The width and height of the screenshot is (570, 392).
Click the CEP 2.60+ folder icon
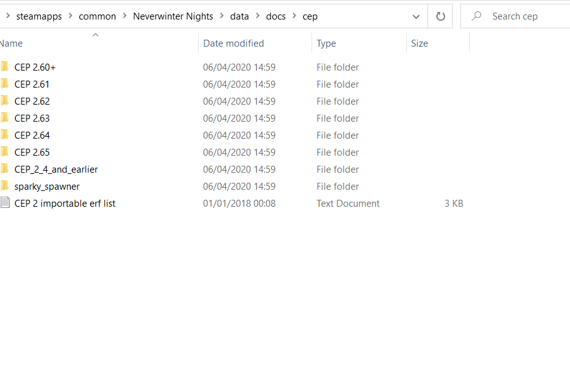point(4,67)
